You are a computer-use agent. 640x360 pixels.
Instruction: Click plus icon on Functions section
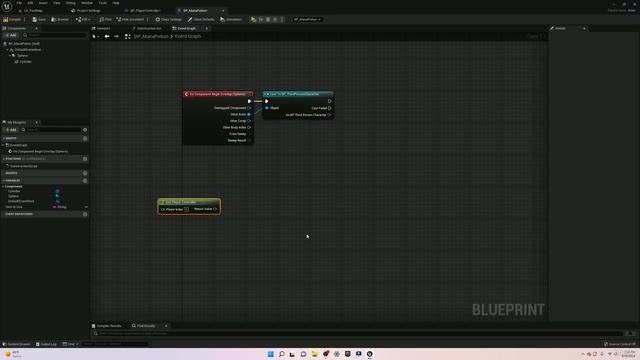(x=85, y=159)
